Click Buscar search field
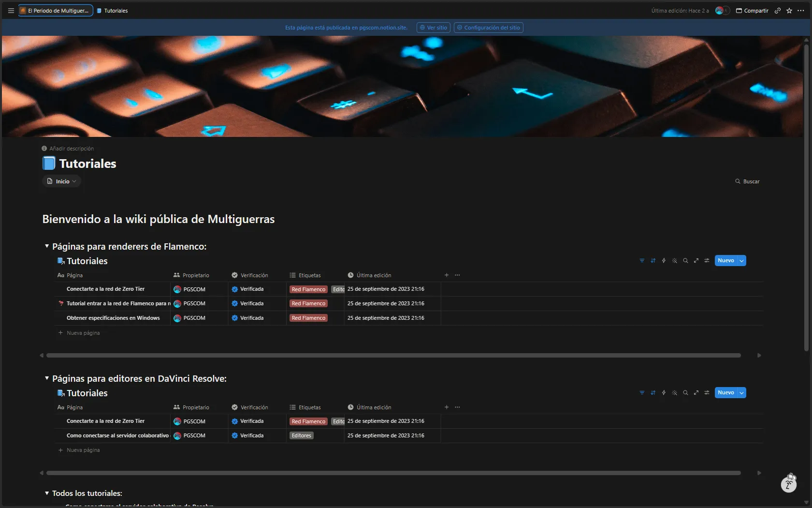Image resolution: width=812 pixels, height=508 pixels. pos(747,181)
